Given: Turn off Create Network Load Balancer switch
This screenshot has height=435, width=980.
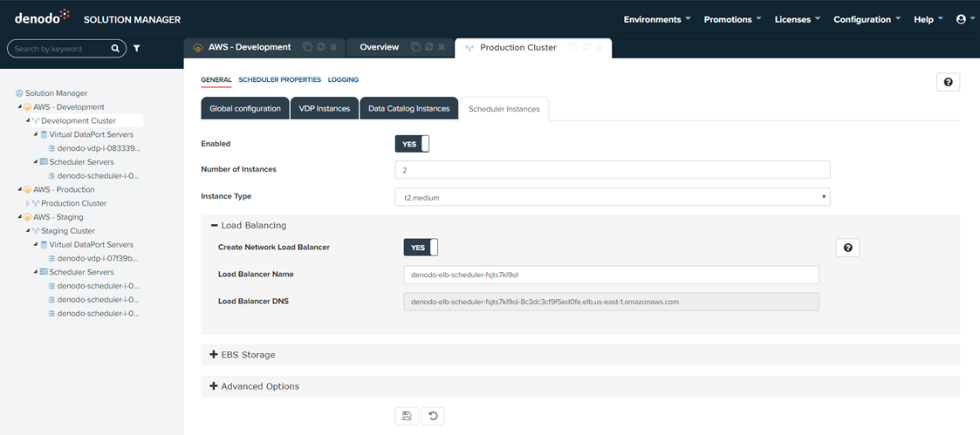Looking at the screenshot, I should pos(420,248).
